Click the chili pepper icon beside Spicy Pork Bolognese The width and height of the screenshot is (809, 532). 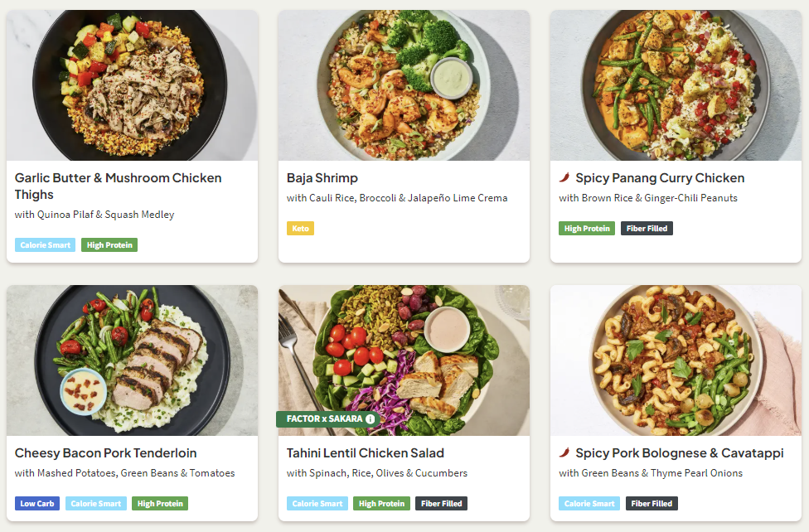point(564,452)
